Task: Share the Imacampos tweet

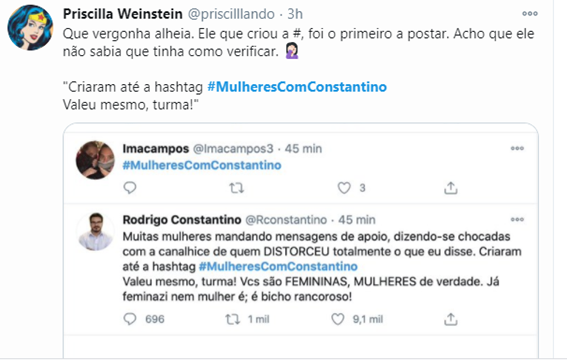Action: coord(451,188)
